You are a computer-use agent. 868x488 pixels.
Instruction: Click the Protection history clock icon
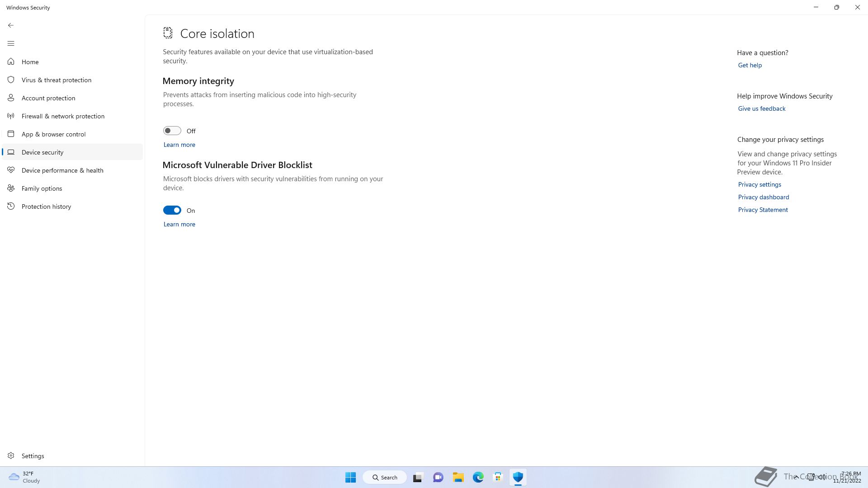[x=11, y=206]
